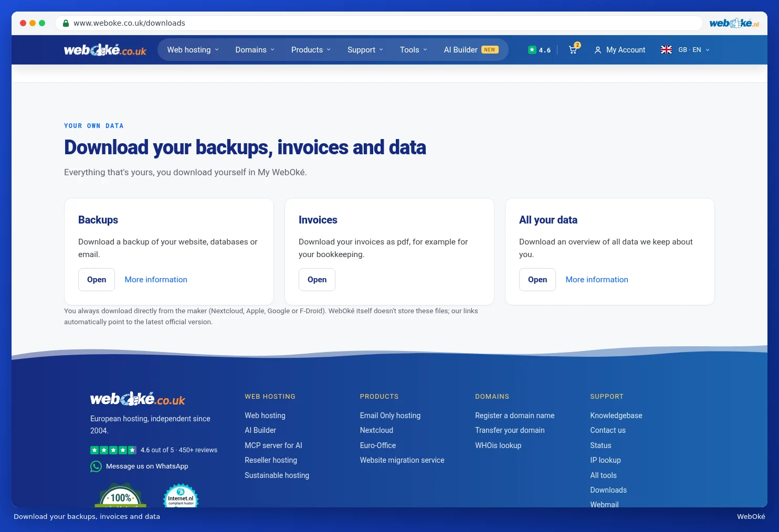Open the Backups card
Image resolution: width=779 pixels, height=532 pixels.
click(x=97, y=280)
